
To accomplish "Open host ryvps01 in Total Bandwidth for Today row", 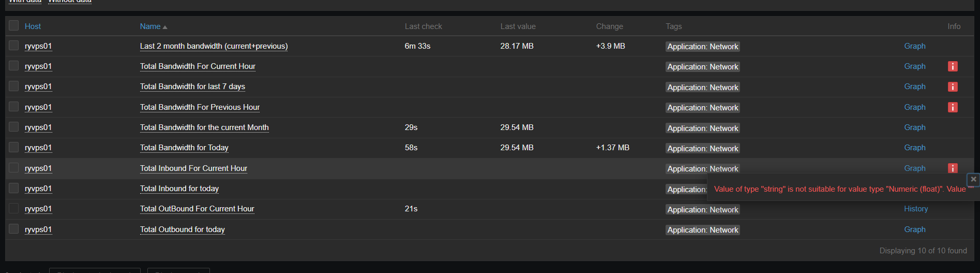I will pyautogui.click(x=38, y=148).
